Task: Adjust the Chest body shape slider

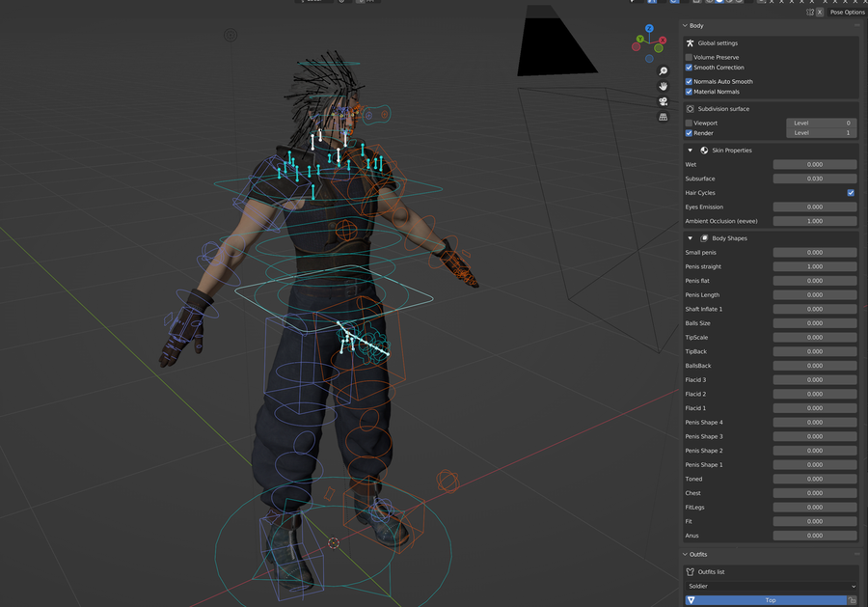Action: [815, 493]
